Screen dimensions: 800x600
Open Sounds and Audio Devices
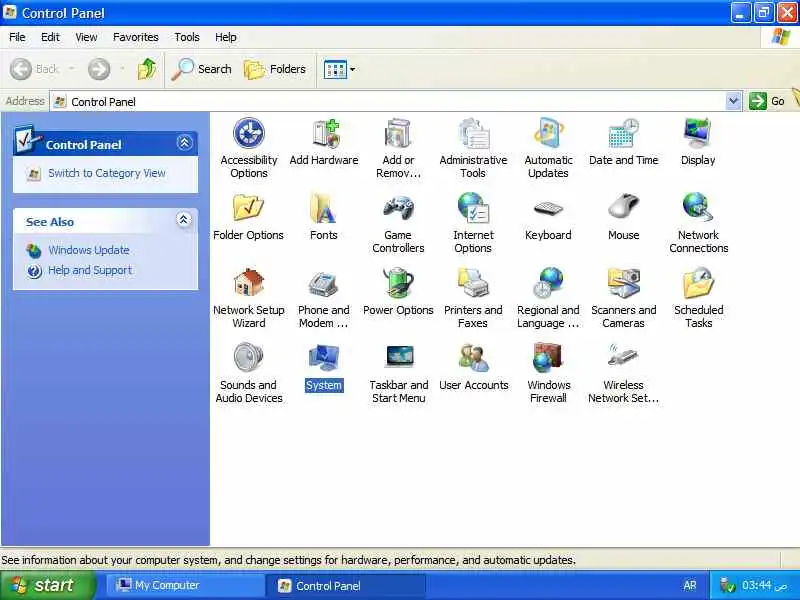point(248,373)
